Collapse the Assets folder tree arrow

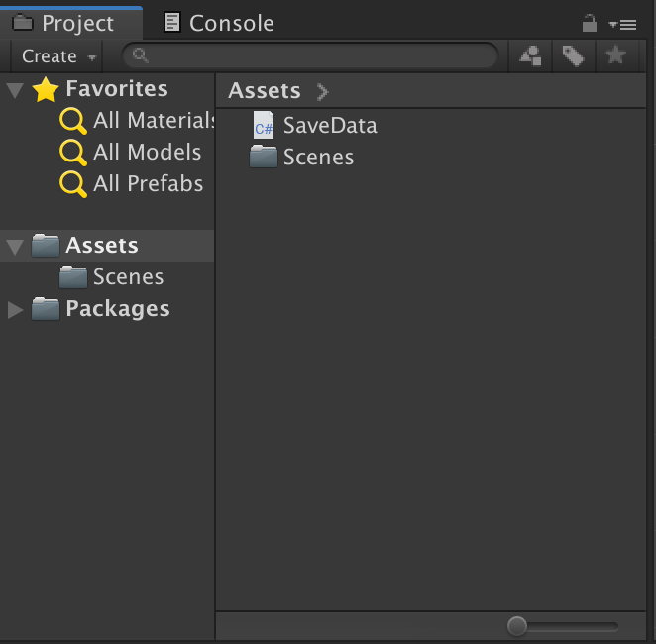(15, 247)
